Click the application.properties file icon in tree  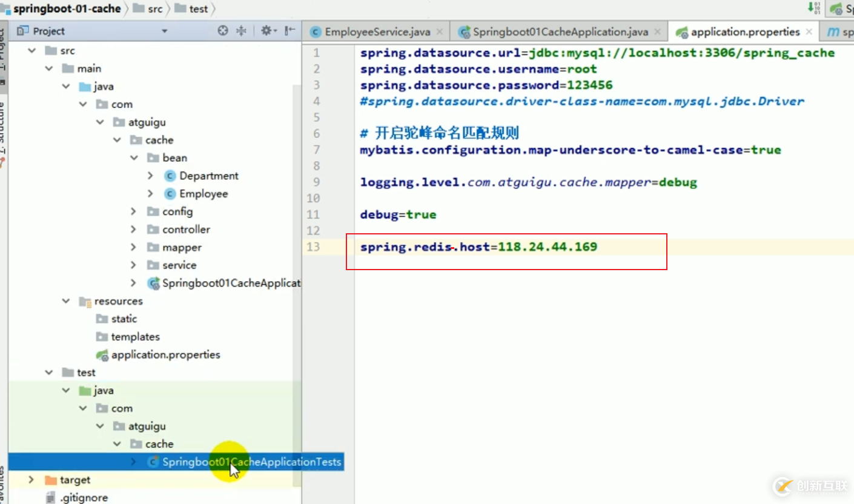102,355
